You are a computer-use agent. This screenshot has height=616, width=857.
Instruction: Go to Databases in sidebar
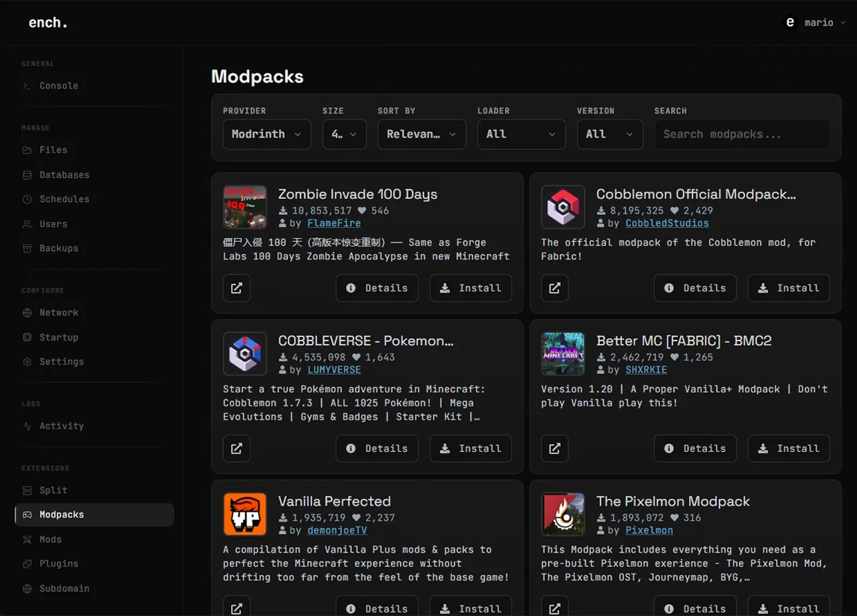tap(94, 175)
